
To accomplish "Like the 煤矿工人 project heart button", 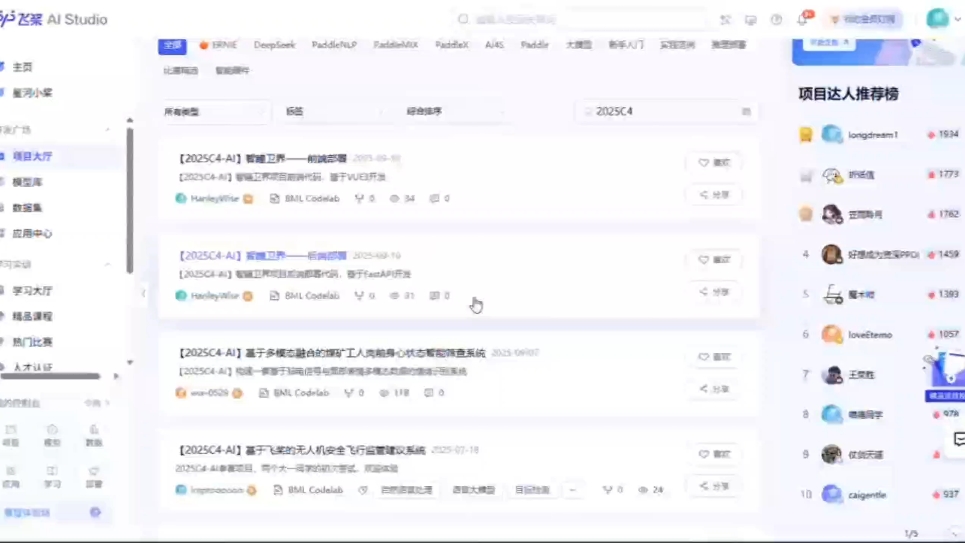I will point(714,357).
